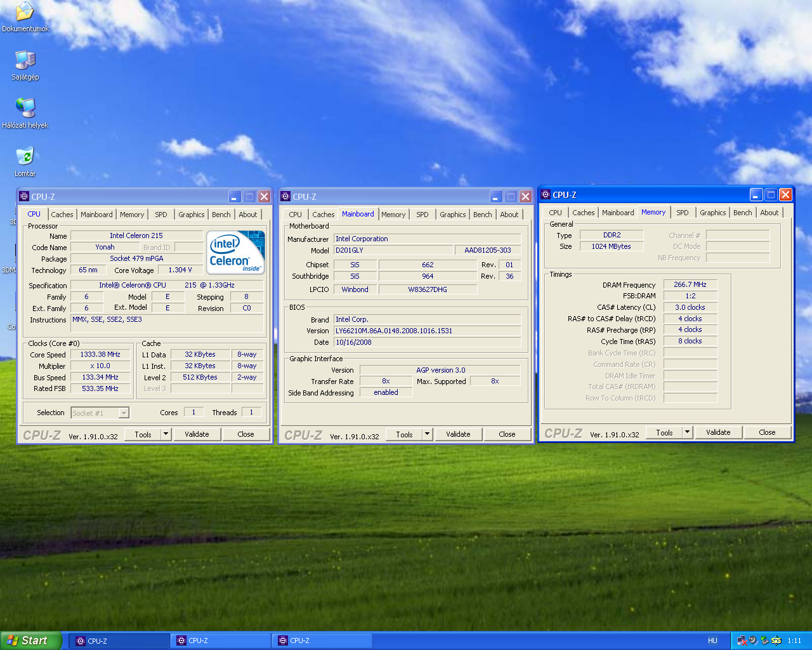Open Graphics tab in the Mainboard window

[x=453, y=215]
